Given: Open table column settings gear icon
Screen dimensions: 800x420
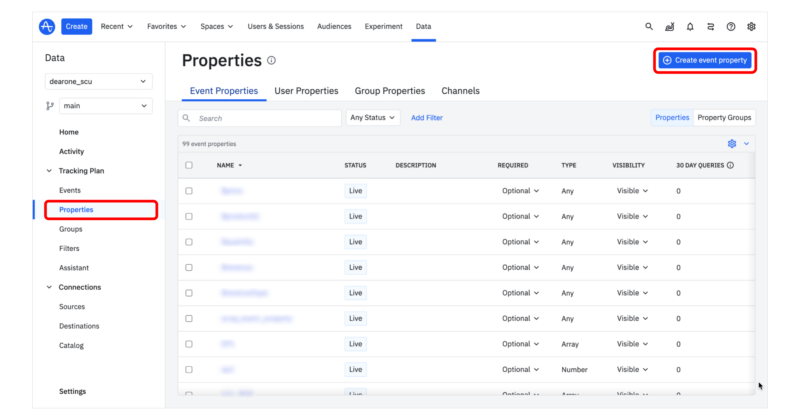Looking at the screenshot, I should [x=732, y=144].
